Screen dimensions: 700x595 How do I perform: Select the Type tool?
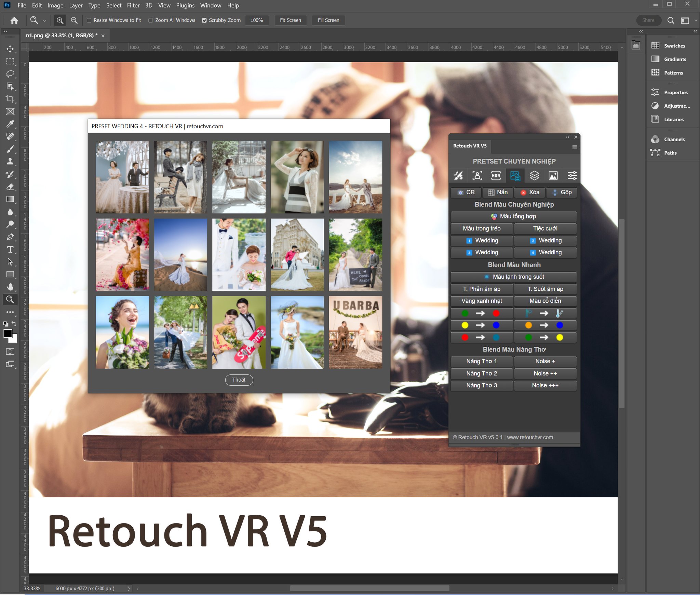tap(10, 250)
